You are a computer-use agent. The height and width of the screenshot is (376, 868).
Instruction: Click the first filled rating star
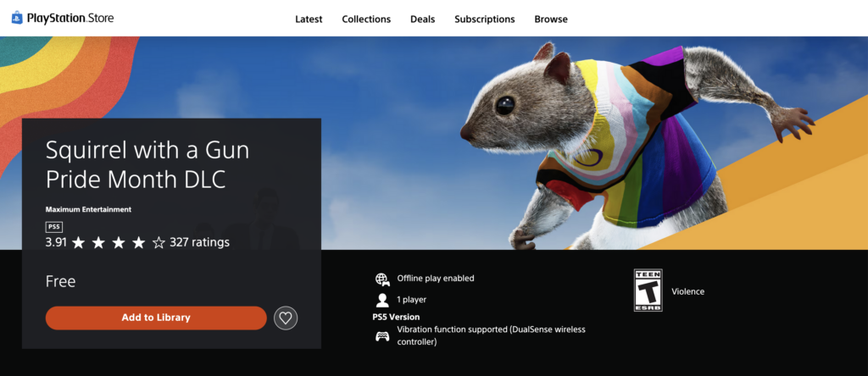(x=78, y=243)
